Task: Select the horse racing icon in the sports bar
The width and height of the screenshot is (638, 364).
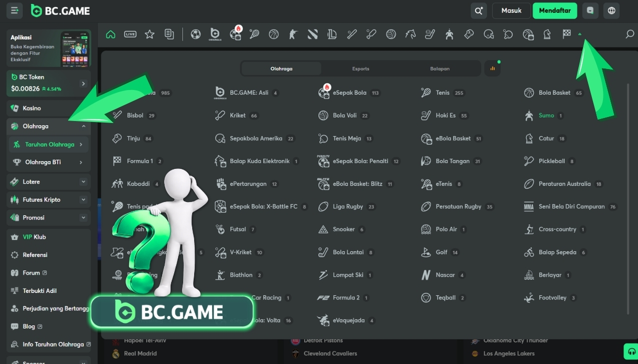Action: pyautogui.click(x=410, y=34)
